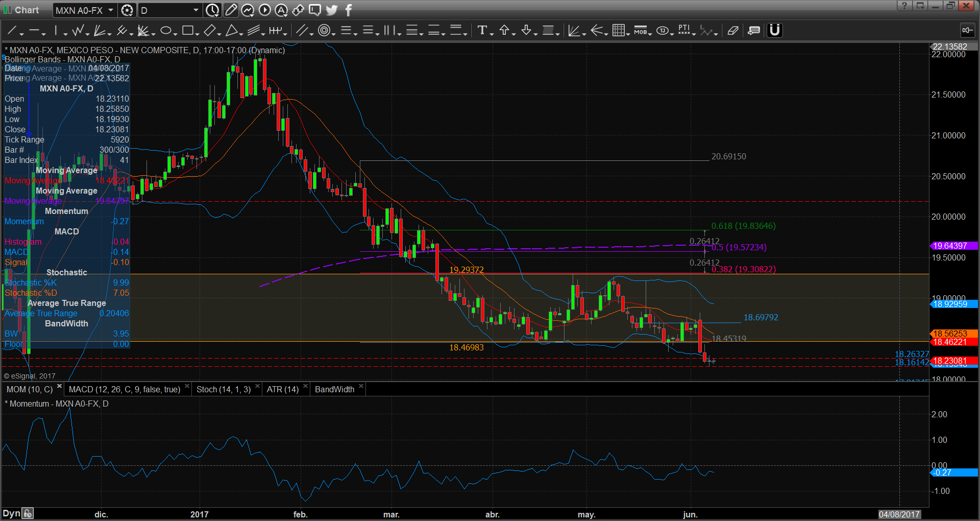
Task: Open the studies chart-line icon
Action: [248, 10]
